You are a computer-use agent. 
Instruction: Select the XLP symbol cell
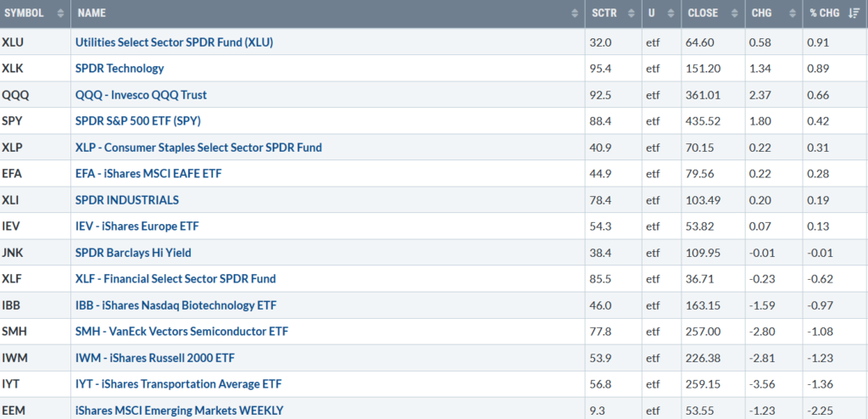[x=36, y=148]
